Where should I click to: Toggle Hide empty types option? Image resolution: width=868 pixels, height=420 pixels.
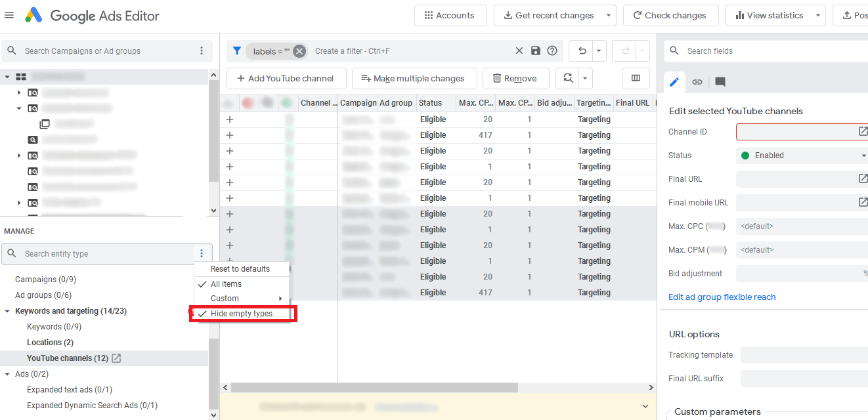coord(243,314)
